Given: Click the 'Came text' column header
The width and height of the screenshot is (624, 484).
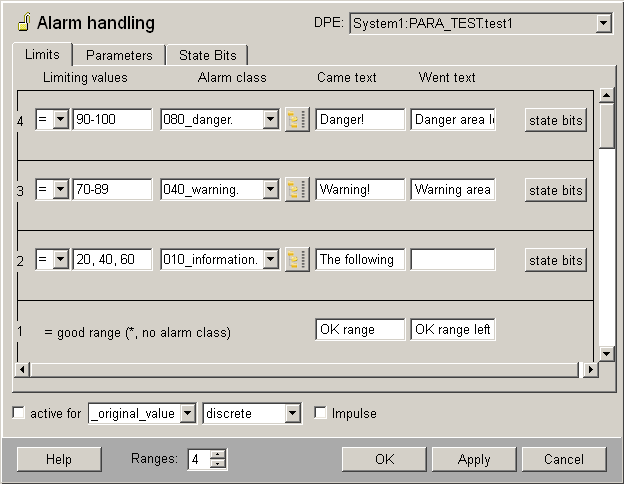Looking at the screenshot, I should coord(347,77).
